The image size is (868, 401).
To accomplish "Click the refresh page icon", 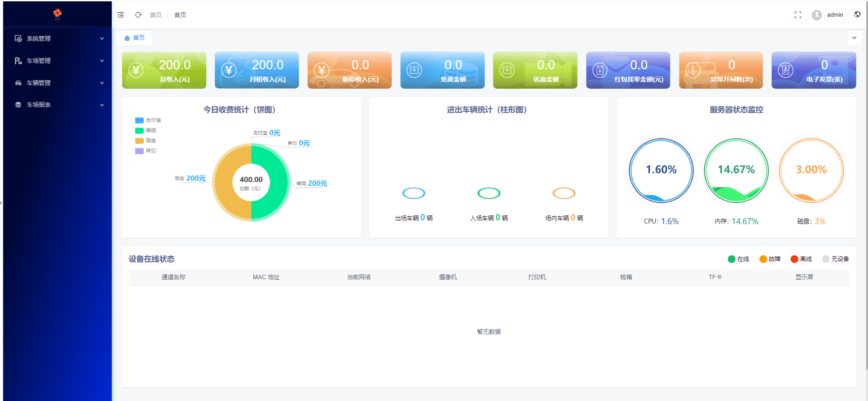I will click(138, 15).
